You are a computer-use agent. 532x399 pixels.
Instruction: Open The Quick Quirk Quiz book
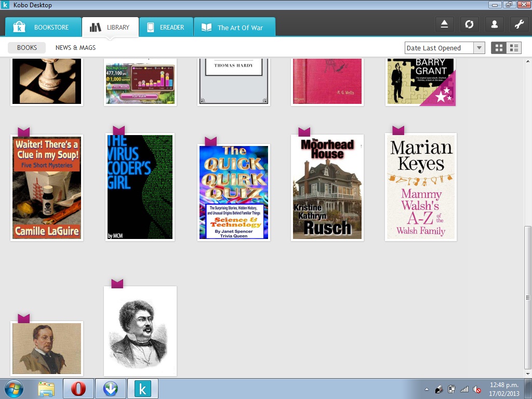click(234, 192)
